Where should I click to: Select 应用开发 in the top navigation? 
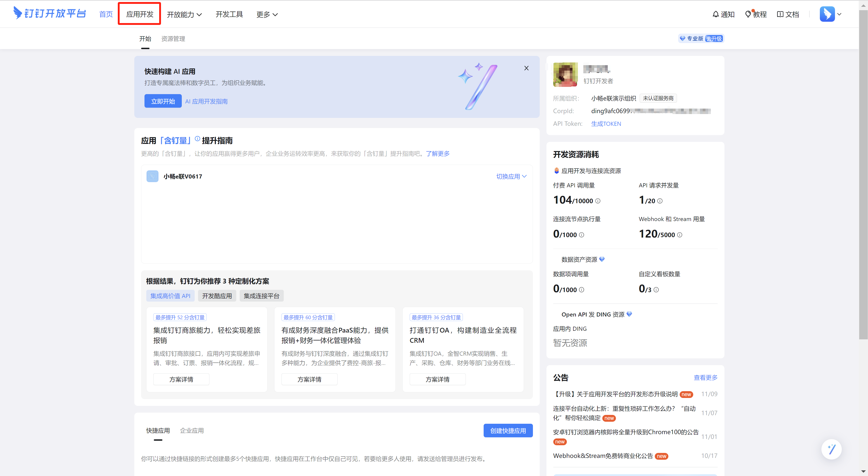pyautogui.click(x=140, y=14)
